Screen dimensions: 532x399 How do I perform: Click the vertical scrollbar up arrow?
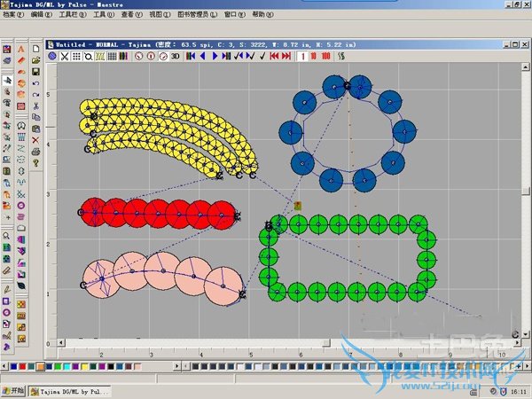[x=526, y=66]
